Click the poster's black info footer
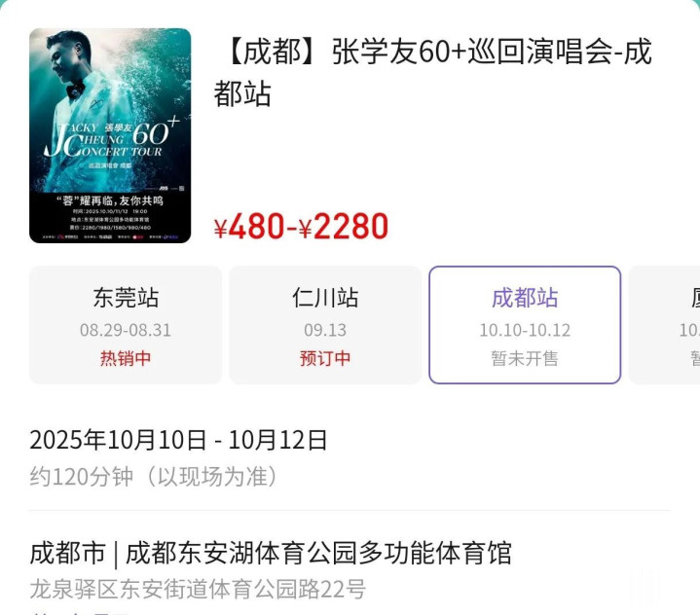The image size is (700, 615). (110, 218)
